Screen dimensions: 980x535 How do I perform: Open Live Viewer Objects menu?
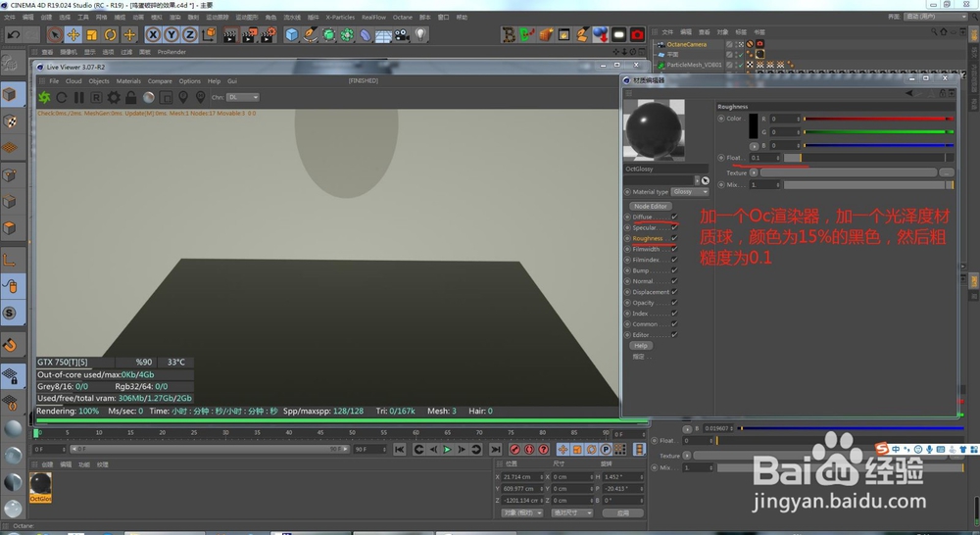(99, 81)
